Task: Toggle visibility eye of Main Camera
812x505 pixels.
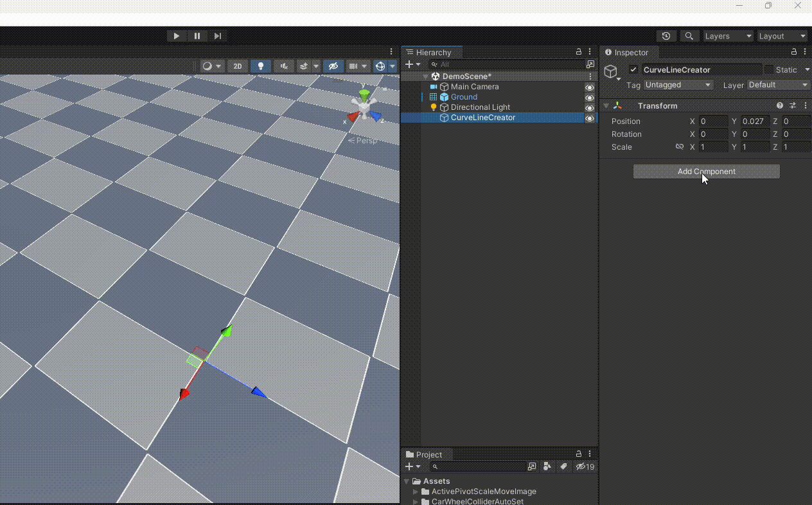Action: click(x=590, y=87)
